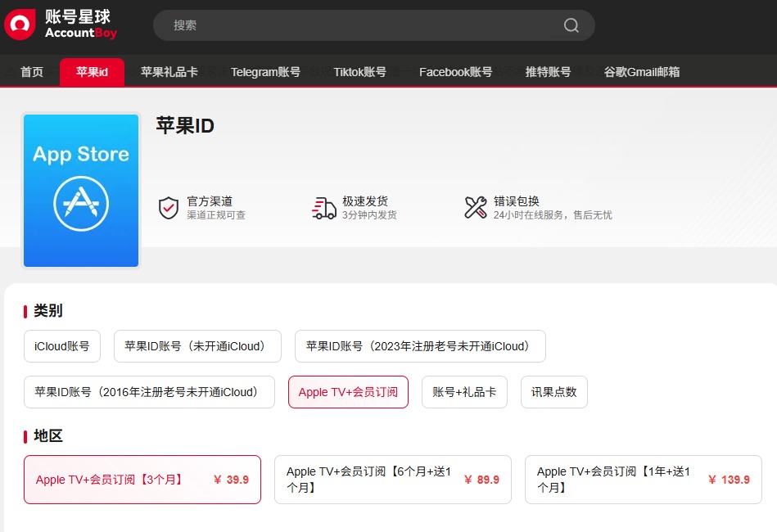Click the 24小时在线服务，售后无忧 subtitle
The image size is (777, 532).
click(x=553, y=215)
